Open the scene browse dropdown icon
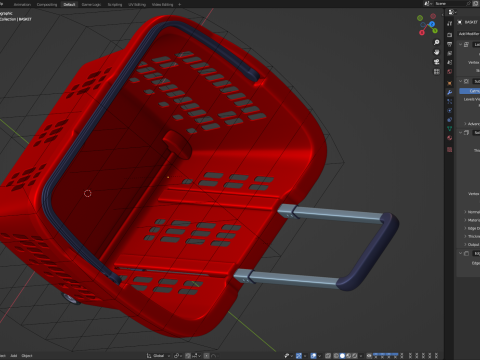This screenshot has width=480, height=360. 428,3
